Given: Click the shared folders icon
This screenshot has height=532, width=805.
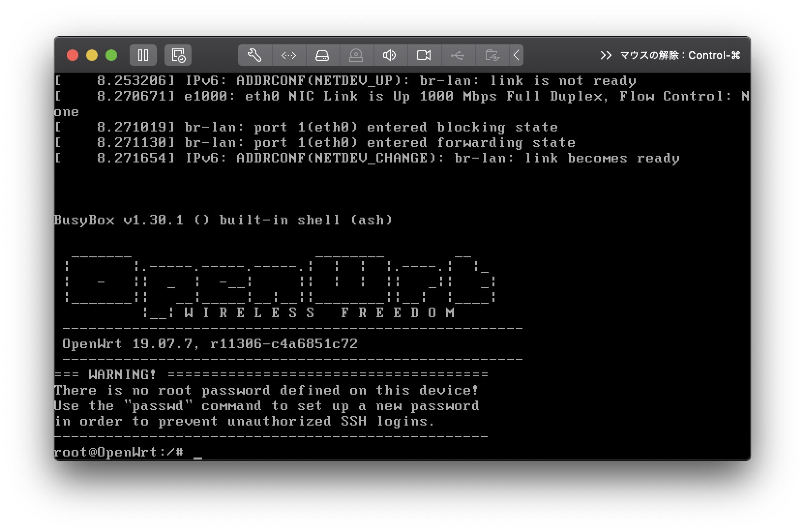Looking at the screenshot, I should pyautogui.click(x=492, y=55).
